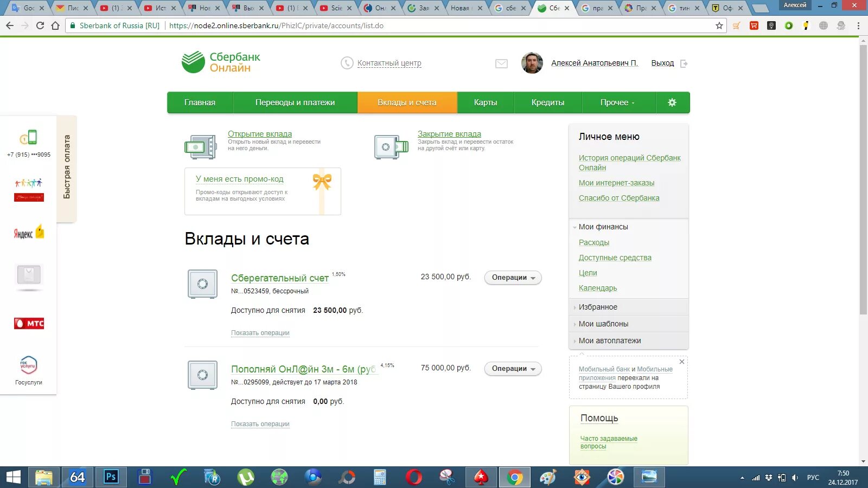Click the safe icon of Сберегательный счет
Image resolution: width=868 pixels, height=488 pixels.
(x=202, y=284)
